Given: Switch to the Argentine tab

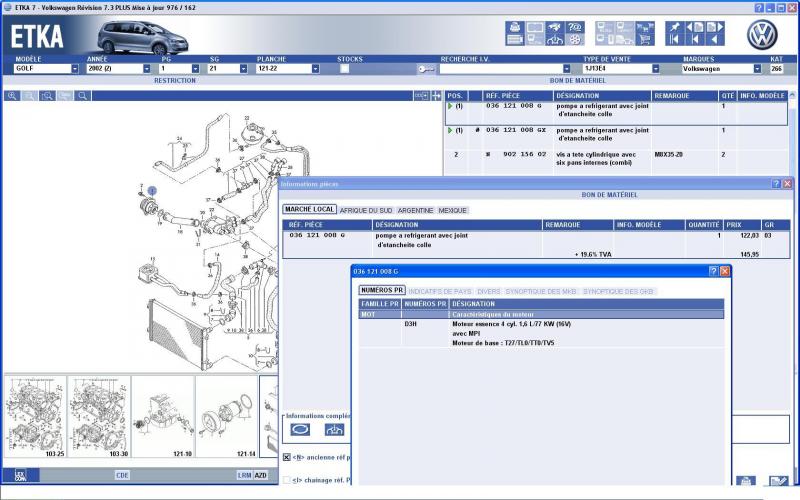Looking at the screenshot, I should pyautogui.click(x=415, y=210).
